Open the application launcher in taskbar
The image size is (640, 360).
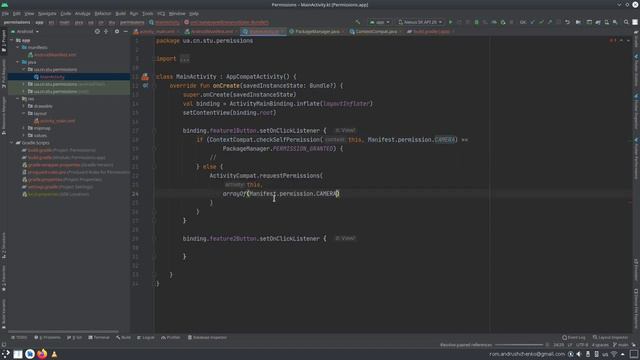[x=6, y=354]
